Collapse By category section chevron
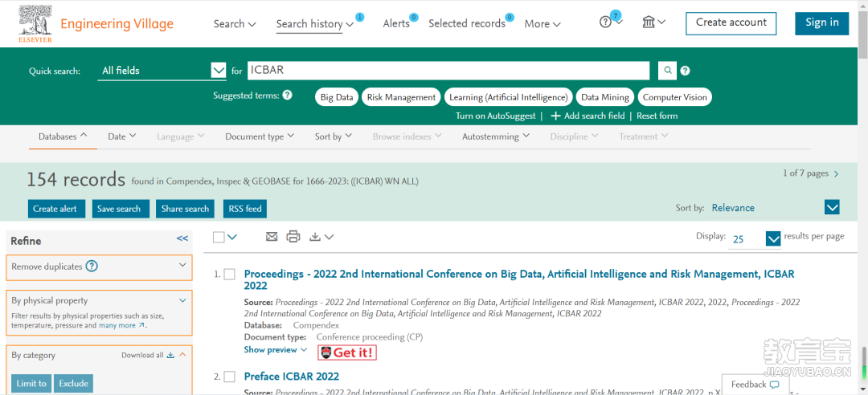The height and width of the screenshot is (395, 868). pos(182,355)
